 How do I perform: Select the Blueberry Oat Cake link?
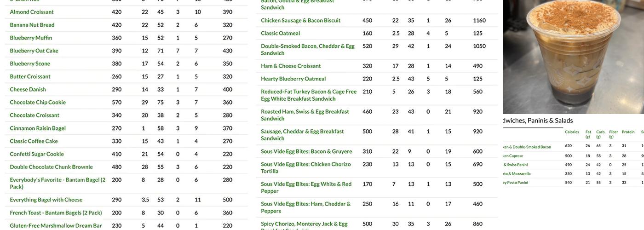[x=34, y=51]
